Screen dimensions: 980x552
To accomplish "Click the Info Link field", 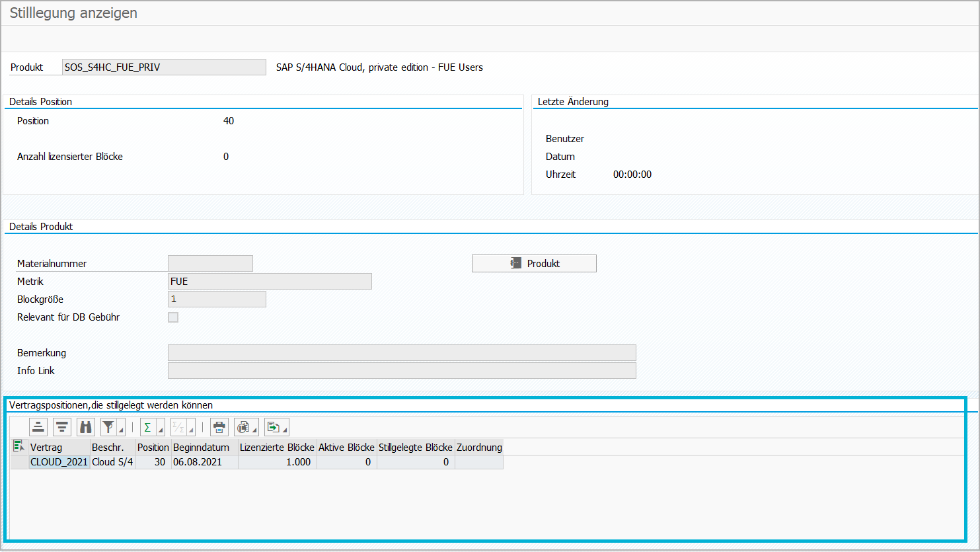I will tap(402, 370).
